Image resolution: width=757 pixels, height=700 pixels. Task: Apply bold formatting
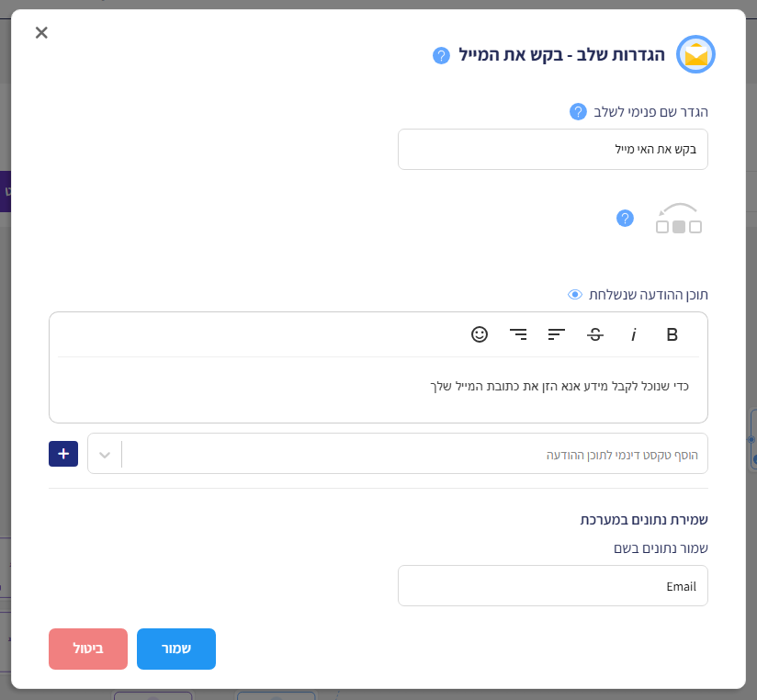point(672,334)
